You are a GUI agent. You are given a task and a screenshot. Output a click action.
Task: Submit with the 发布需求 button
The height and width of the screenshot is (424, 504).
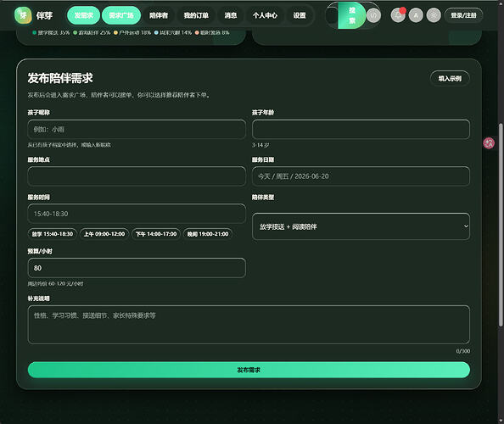(249, 370)
